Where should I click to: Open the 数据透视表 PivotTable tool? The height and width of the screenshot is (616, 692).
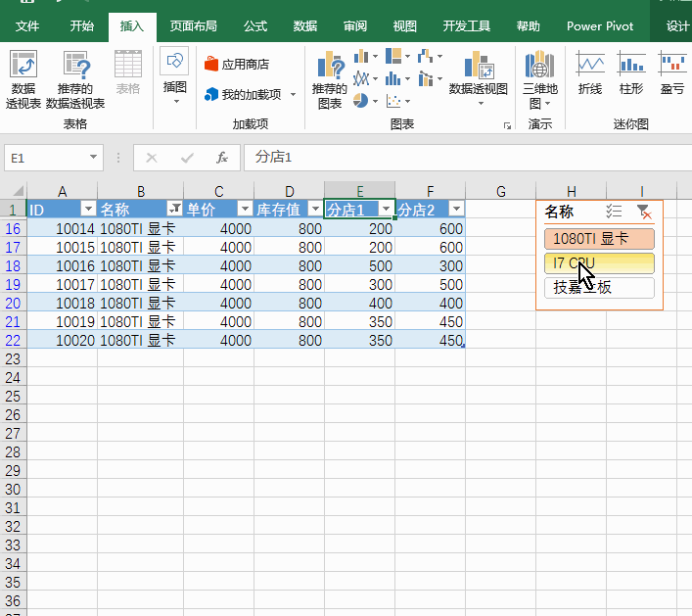click(23, 80)
